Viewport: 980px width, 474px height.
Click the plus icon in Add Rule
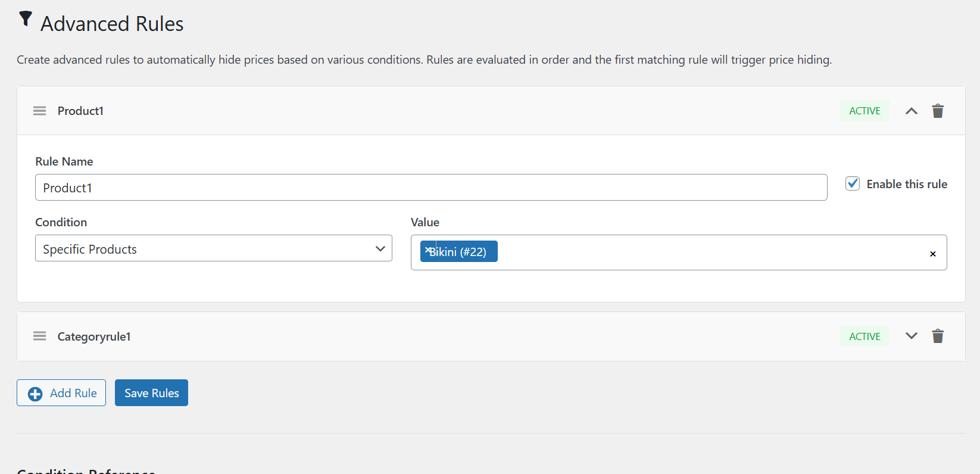[35, 394]
